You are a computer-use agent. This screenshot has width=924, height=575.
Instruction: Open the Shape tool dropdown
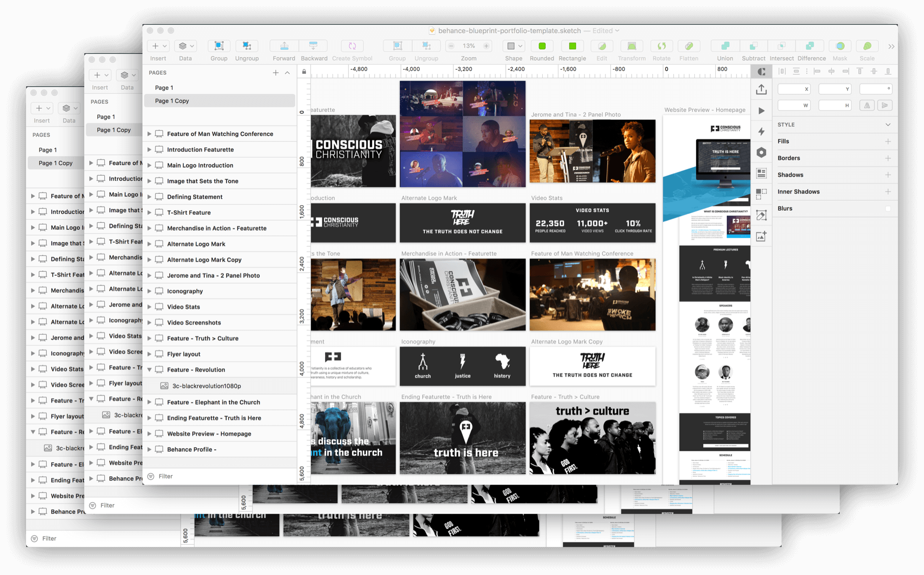tap(514, 46)
